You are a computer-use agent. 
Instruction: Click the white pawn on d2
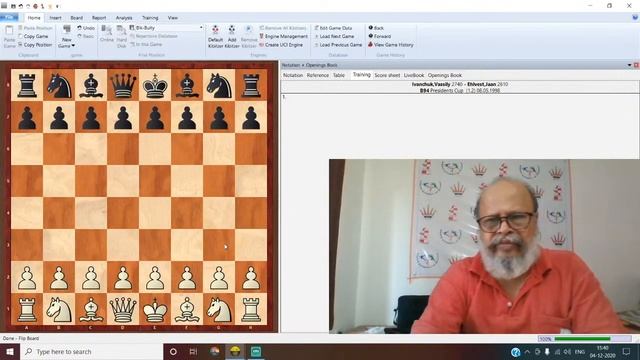(x=123, y=278)
